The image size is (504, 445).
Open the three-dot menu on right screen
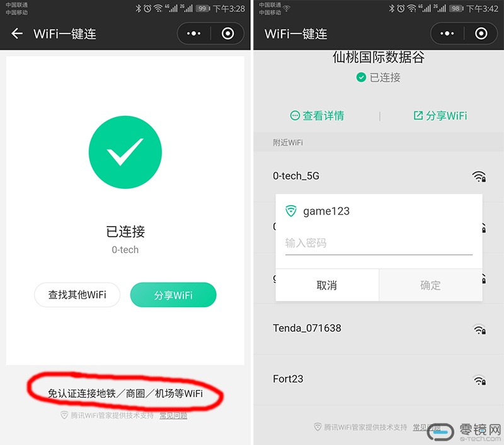[447, 33]
